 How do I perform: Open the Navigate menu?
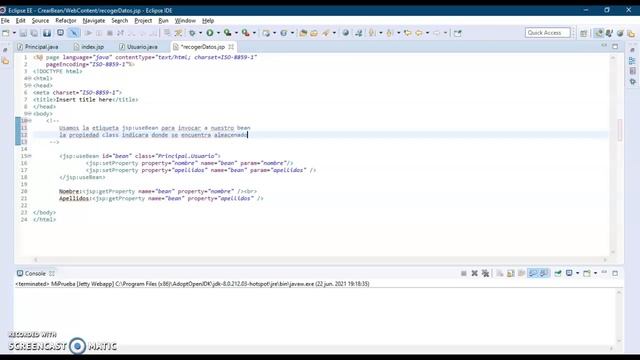coord(93,20)
